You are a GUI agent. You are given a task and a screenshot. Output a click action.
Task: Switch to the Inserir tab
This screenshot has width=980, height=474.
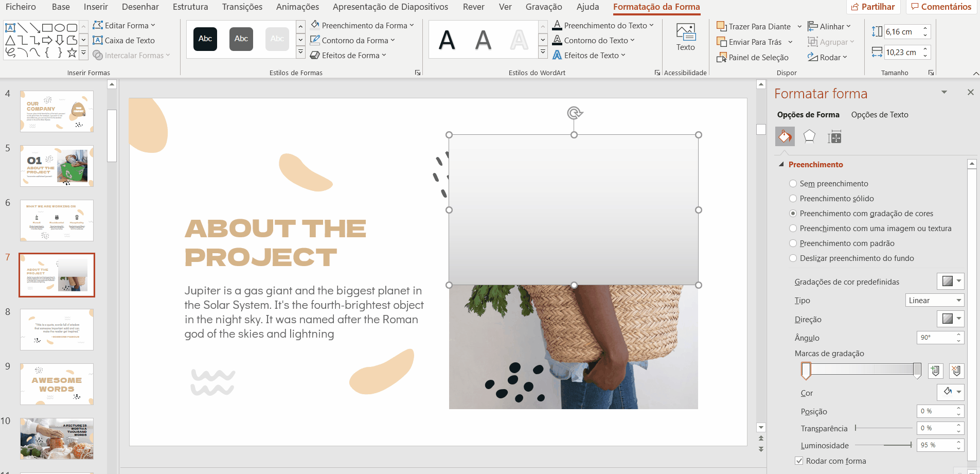[x=96, y=7]
